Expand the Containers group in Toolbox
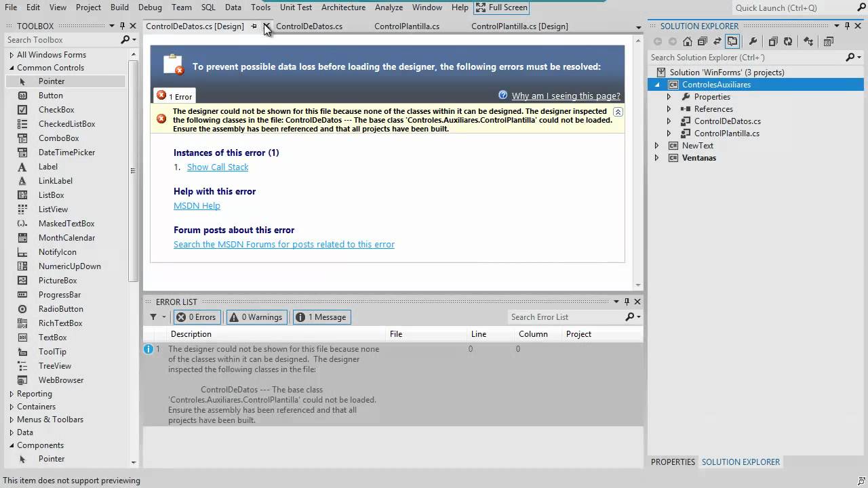The height and width of the screenshot is (488, 868). 12,407
